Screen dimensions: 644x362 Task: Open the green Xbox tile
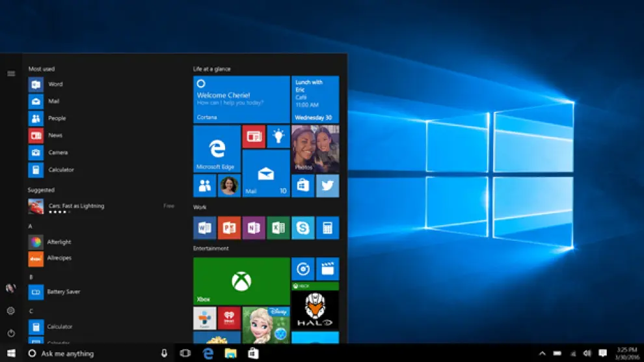241,281
